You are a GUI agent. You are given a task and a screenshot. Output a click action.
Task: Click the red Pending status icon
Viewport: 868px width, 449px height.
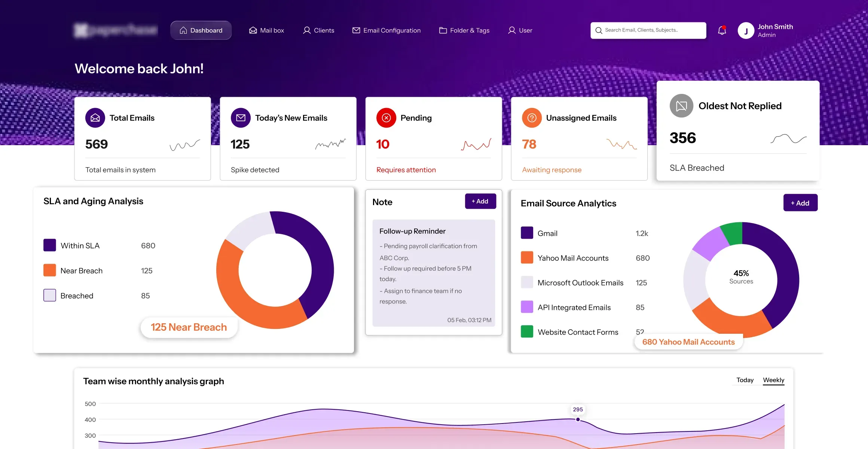point(386,118)
